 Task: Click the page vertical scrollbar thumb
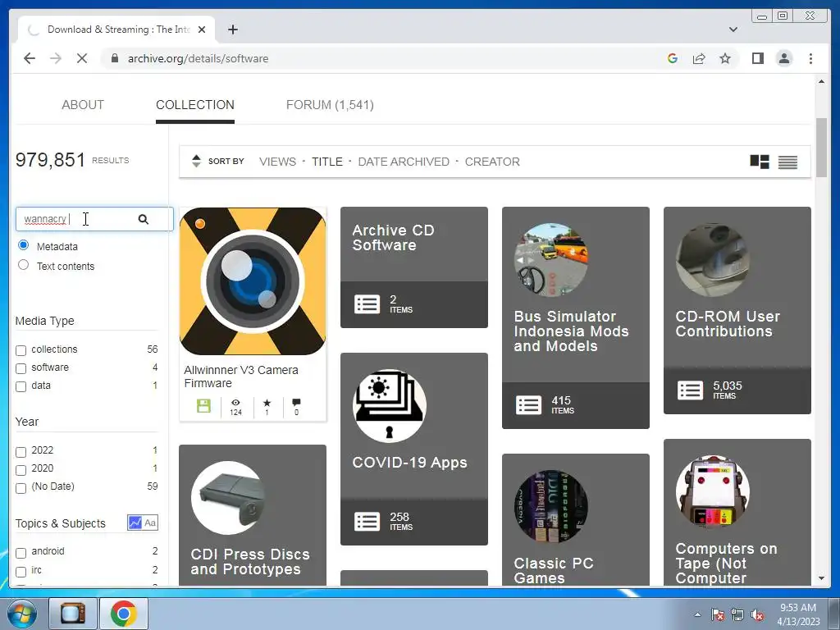coord(821,148)
